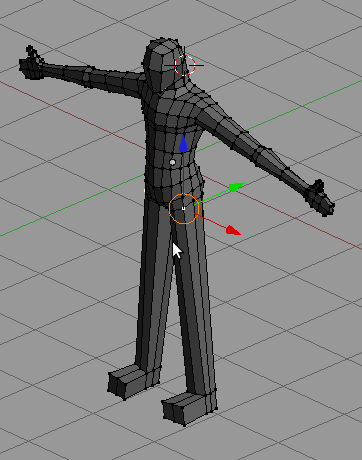Viewport: 362px width, 460px height.
Task: Click the gray dot on the torso
Action: tap(172, 162)
